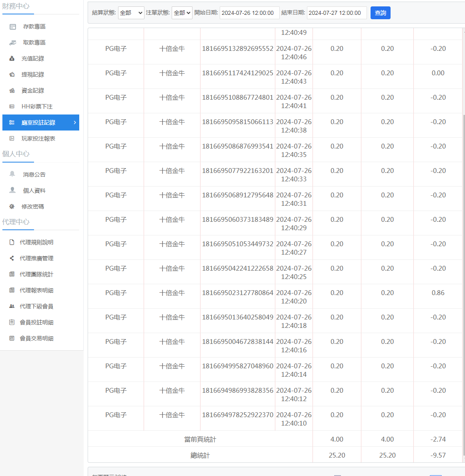Open member transaction details (會員交易明細)

[x=36, y=338]
